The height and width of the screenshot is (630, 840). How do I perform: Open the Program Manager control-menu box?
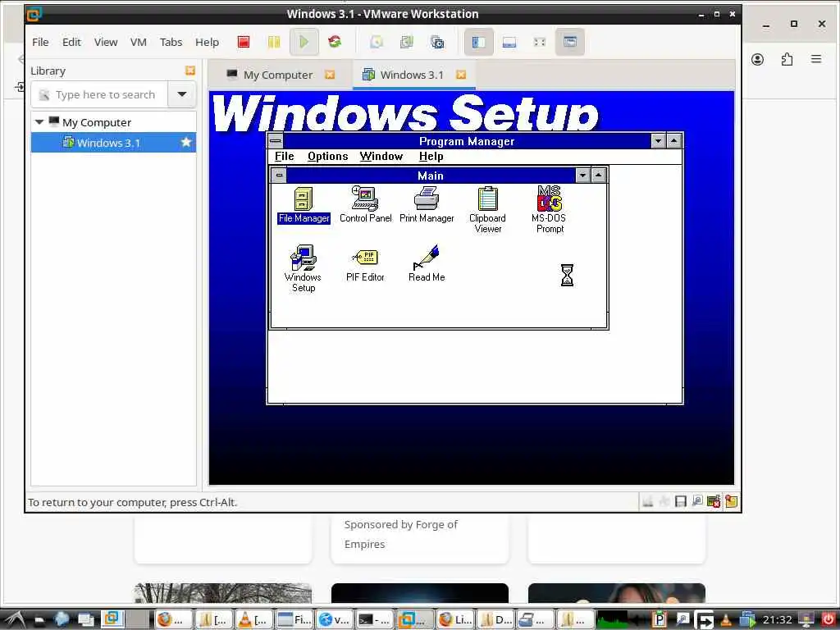tap(276, 141)
